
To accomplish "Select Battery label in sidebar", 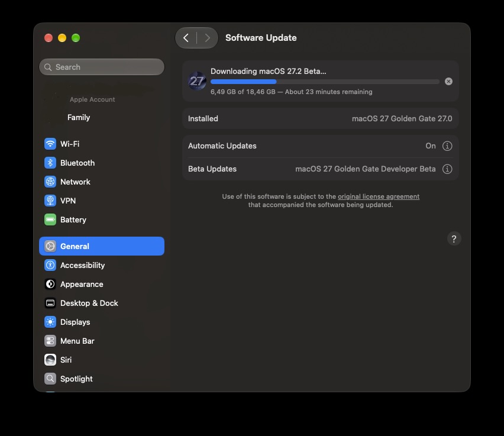I will pos(73,219).
